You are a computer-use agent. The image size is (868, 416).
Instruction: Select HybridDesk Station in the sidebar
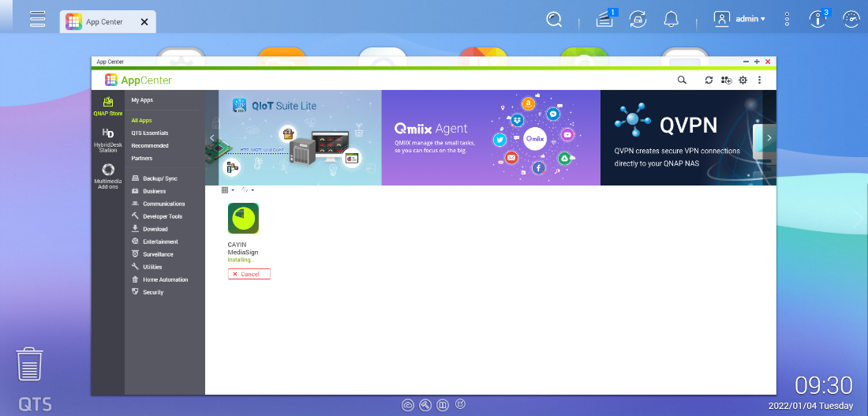click(108, 141)
